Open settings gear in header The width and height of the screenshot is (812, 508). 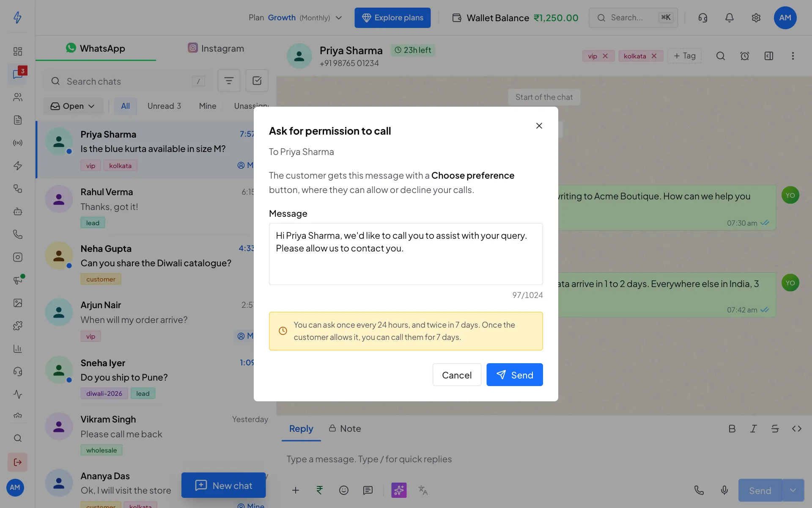756,18
